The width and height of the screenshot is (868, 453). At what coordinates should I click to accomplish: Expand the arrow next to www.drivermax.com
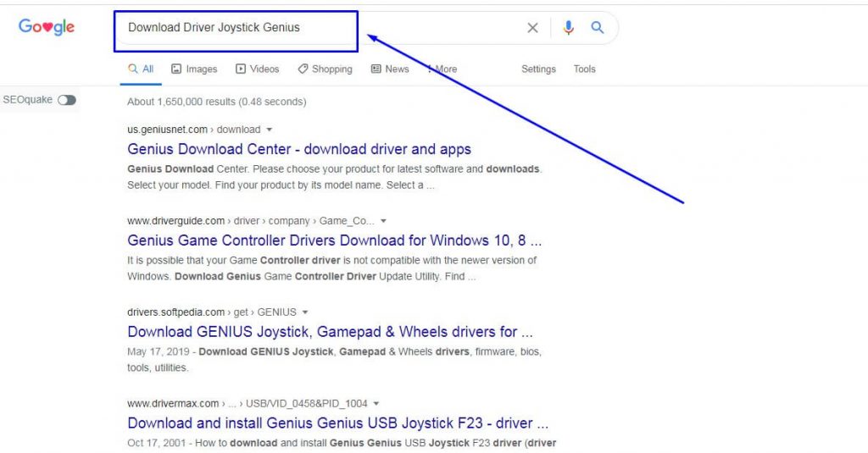coord(376,403)
